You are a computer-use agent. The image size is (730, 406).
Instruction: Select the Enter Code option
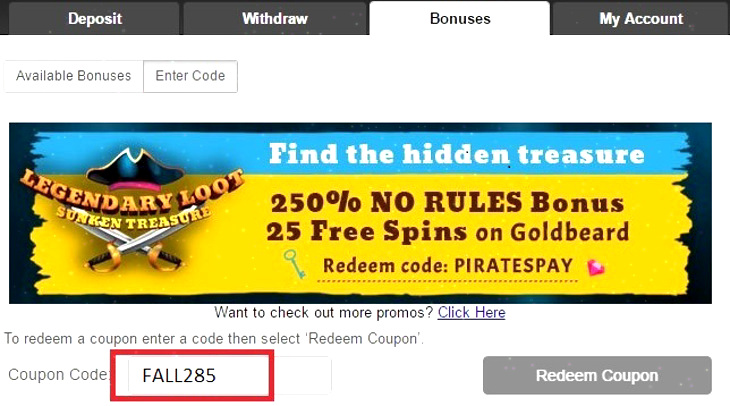(190, 76)
